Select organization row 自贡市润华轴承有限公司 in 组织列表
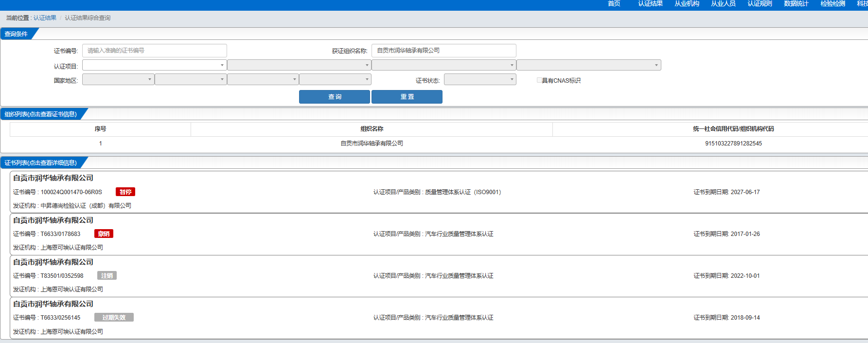This screenshot has width=868, height=343. tap(372, 144)
